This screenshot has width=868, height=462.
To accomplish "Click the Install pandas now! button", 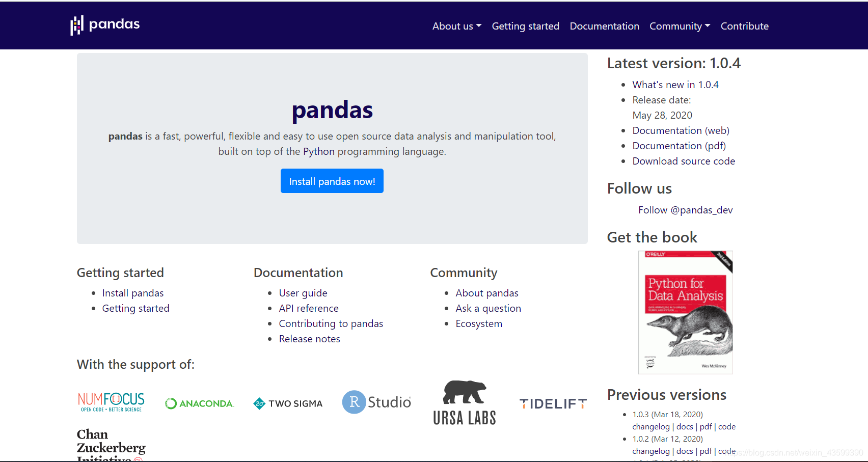I will click(332, 181).
